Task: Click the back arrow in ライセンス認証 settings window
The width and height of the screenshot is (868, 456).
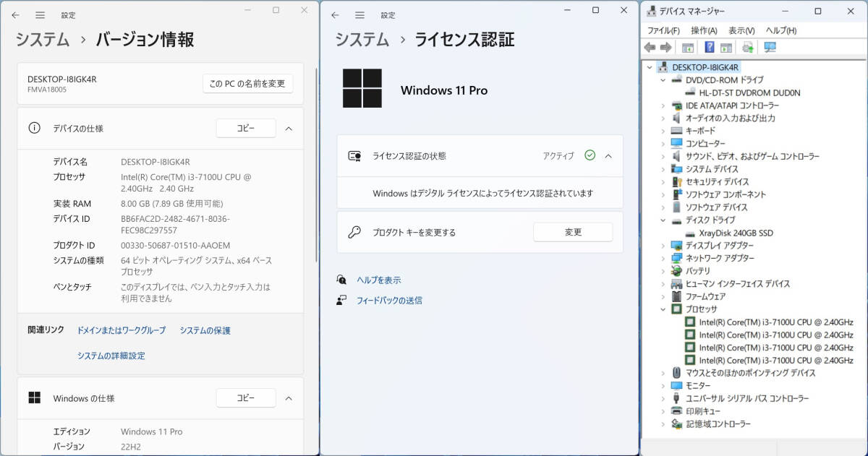Action: tap(335, 15)
